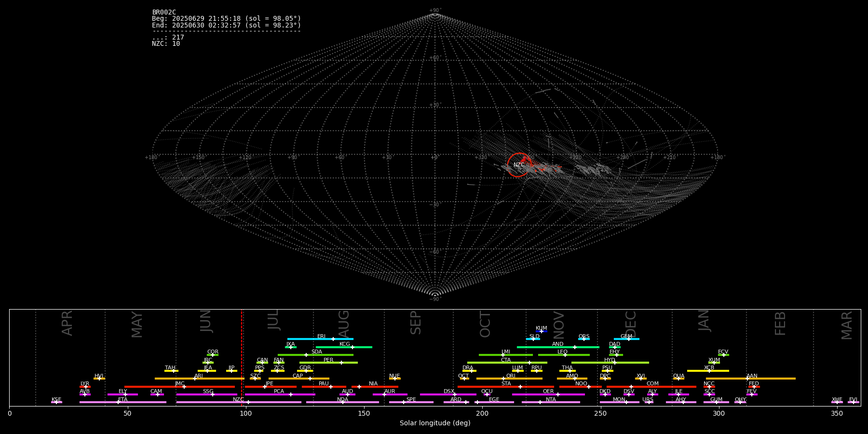Image resolution: width=868 pixels, height=434 pixels.
Task: Select the ETA shower label
Action: [x=123, y=400]
